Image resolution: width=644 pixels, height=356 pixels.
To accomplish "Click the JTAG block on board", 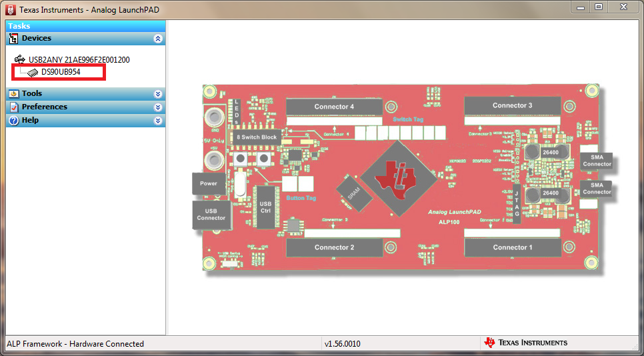I will click(x=517, y=203).
